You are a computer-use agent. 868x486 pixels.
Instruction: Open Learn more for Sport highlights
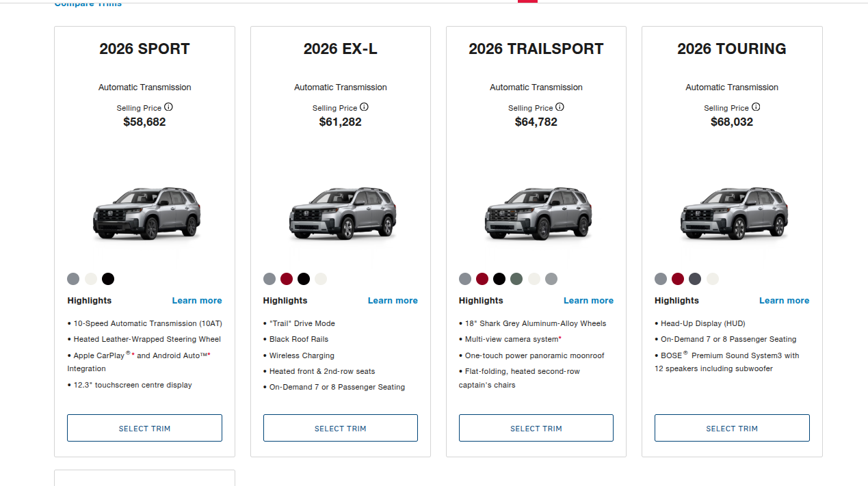point(197,301)
